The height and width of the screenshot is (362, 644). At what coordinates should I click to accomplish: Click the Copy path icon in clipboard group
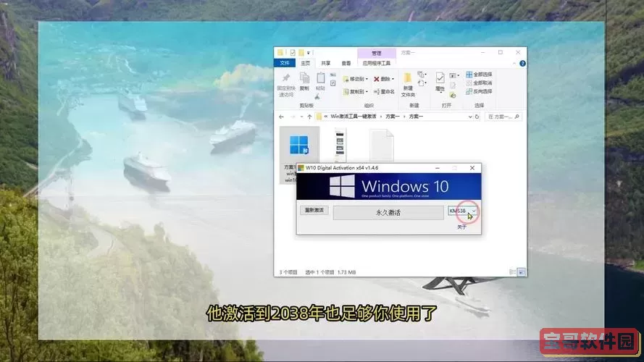(x=333, y=75)
